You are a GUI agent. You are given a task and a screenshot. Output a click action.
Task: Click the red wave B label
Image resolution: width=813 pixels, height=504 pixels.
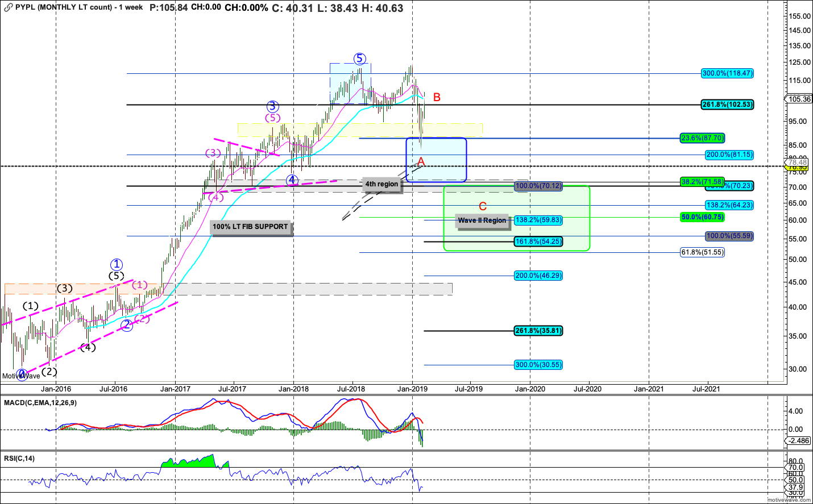pyautogui.click(x=437, y=97)
